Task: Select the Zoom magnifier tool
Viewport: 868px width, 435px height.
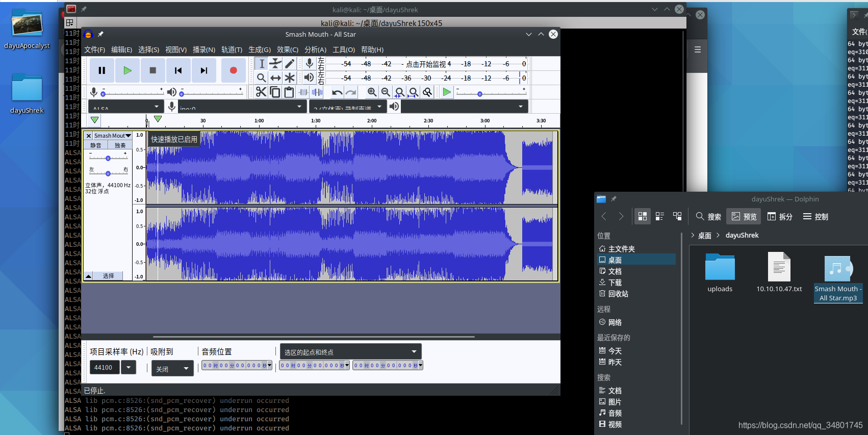Action: pos(262,78)
